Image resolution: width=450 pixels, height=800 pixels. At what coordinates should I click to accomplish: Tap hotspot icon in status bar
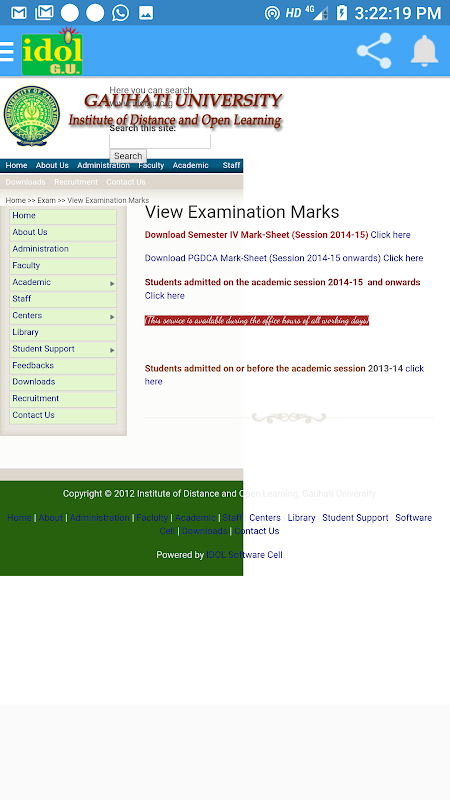pyautogui.click(x=272, y=13)
